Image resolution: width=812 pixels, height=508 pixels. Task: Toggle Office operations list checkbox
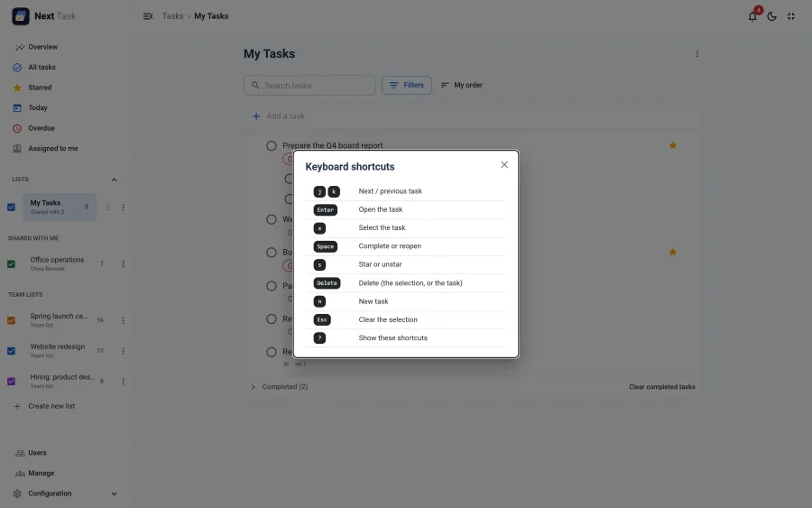pyautogui.click(x=12, y=264)
